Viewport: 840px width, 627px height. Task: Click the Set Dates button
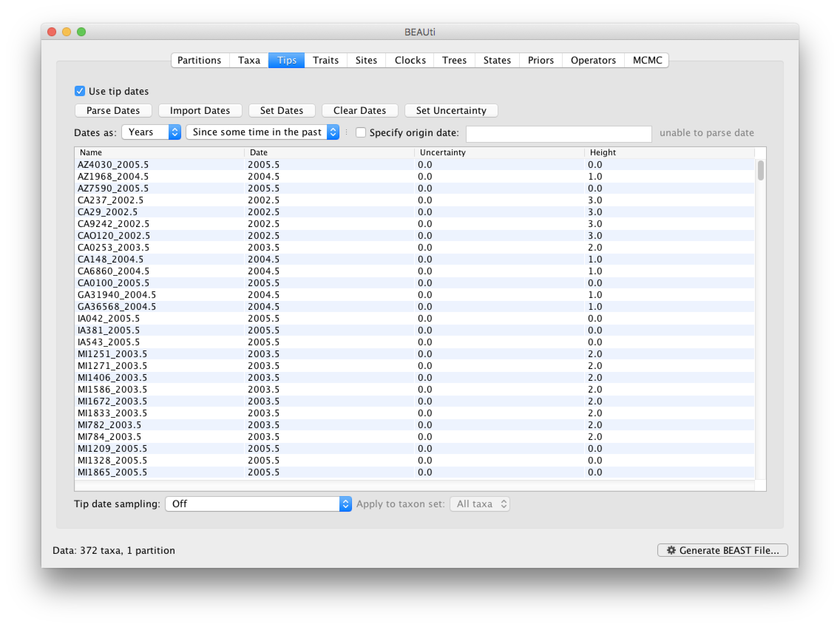pos(282,111)
